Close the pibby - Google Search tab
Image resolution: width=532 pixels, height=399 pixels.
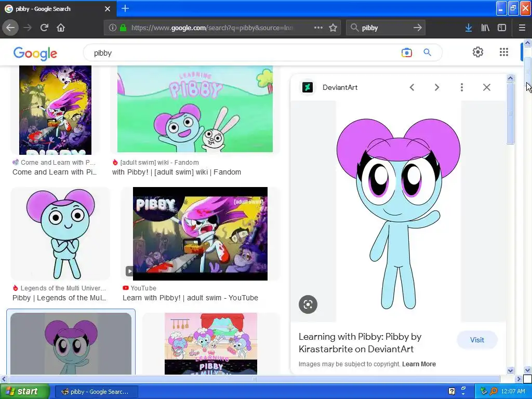(108, 9)
